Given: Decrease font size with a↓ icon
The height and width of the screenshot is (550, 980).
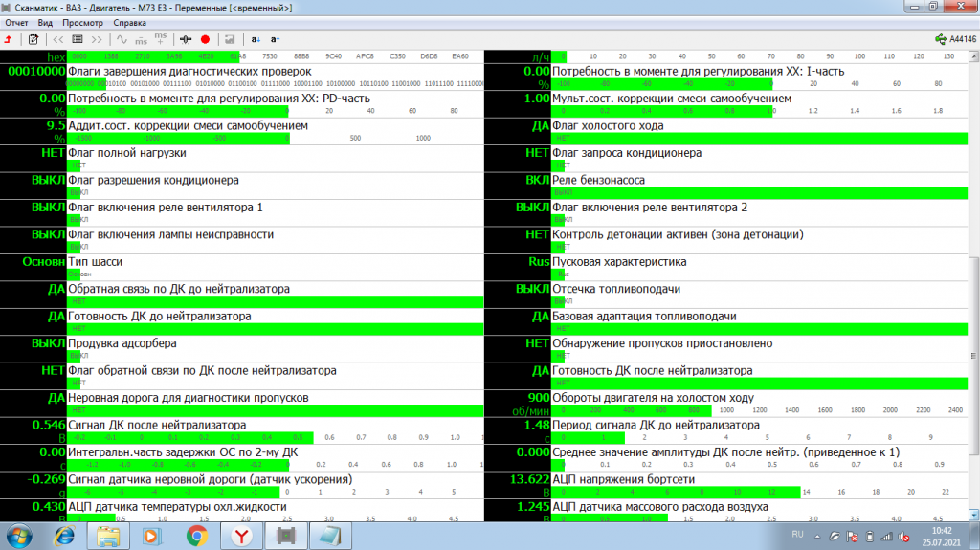Looking at the screenshot, I should click(x=255, y=39).
